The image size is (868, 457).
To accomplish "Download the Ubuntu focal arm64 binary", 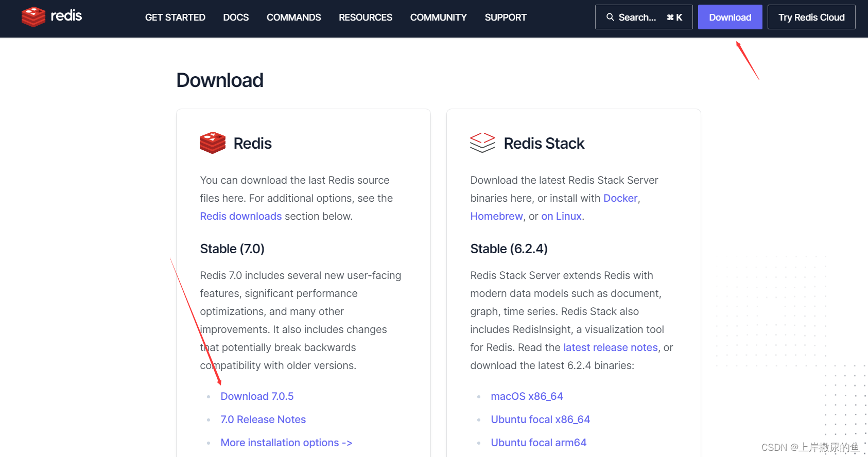I will [x=539, y=443].
